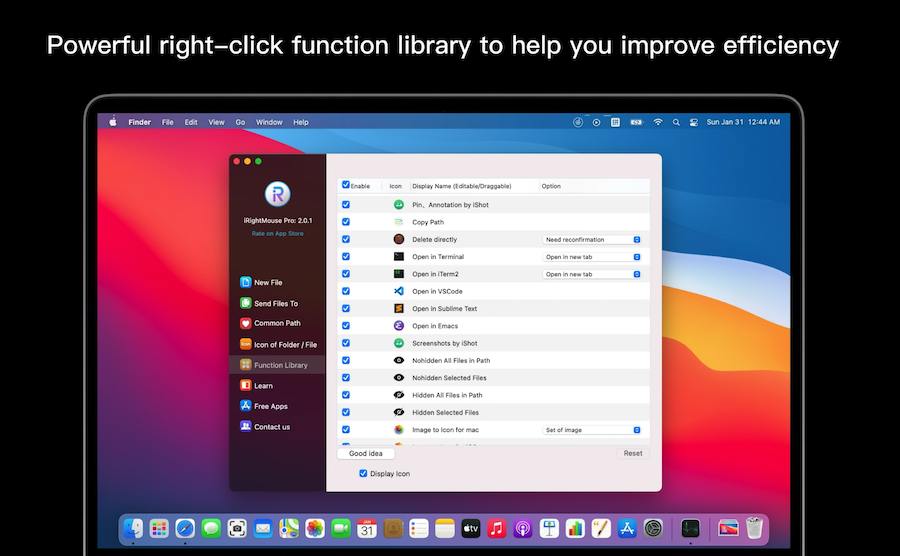Click the Good idea button

pos(366,453)
